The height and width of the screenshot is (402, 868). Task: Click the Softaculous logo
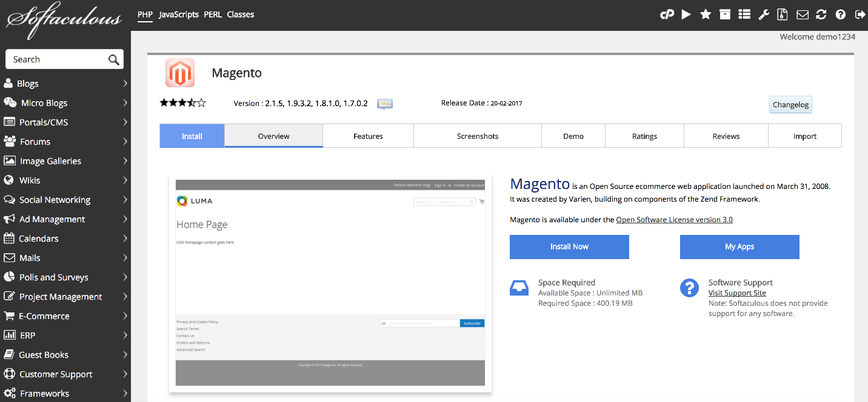pyautogui.click(x=64, y=20)
